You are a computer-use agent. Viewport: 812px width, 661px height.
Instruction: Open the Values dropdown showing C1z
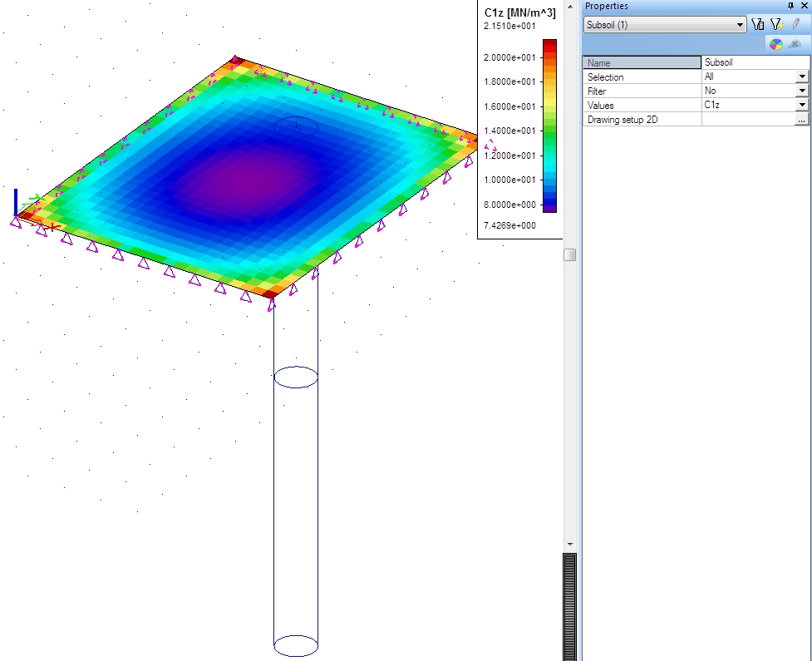point(802,106)
